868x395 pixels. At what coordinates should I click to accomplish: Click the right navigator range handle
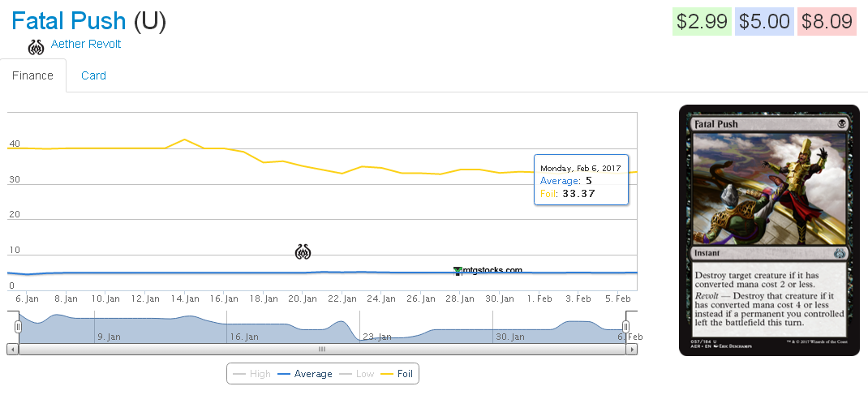[x=626, y=326]
